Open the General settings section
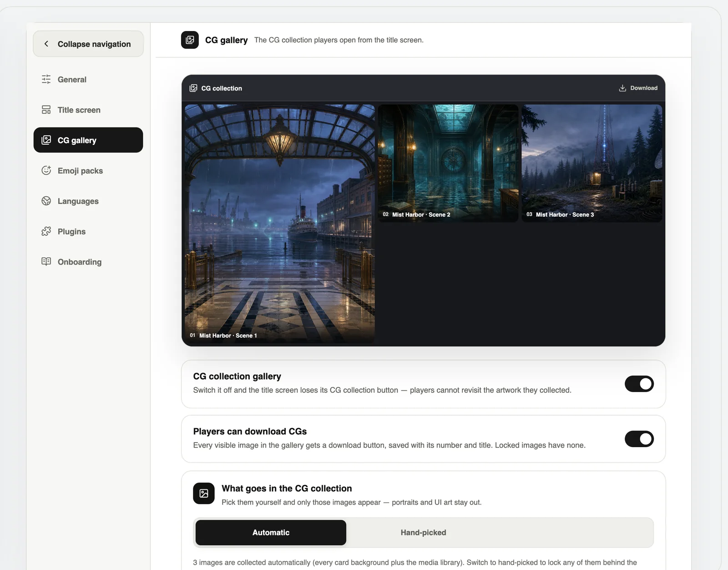 click(88, 79)
